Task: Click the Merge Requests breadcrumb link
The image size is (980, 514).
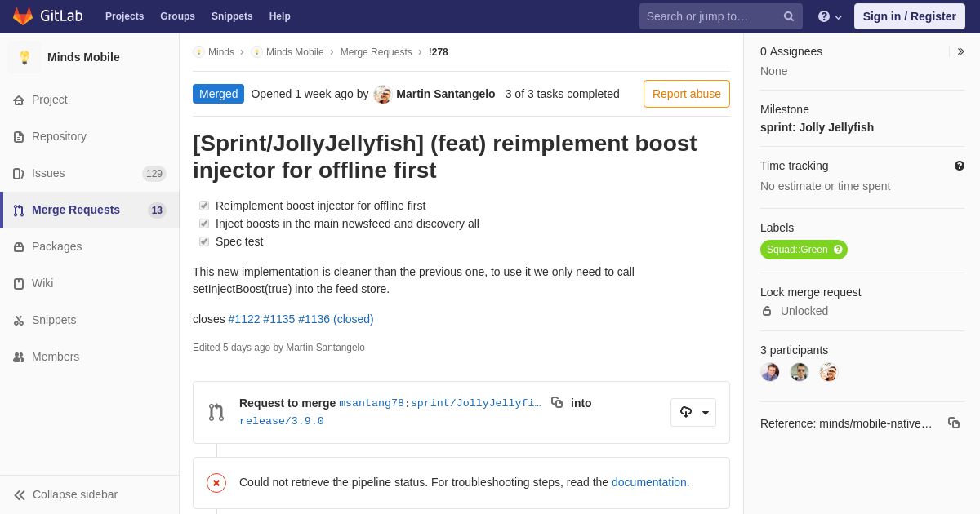Action: click(x=376, y=52)
